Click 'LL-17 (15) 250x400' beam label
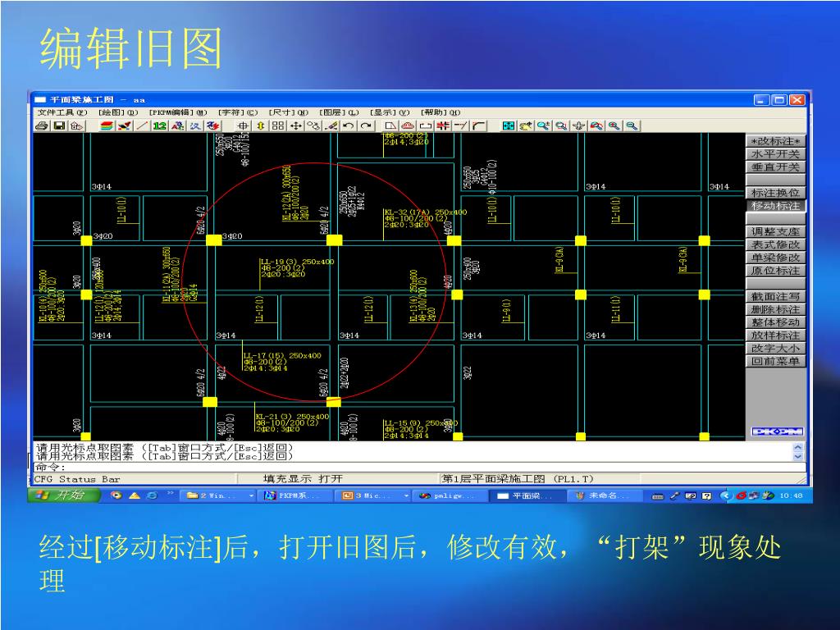This screenshot has width=840, height=630. tap(282, 355)
